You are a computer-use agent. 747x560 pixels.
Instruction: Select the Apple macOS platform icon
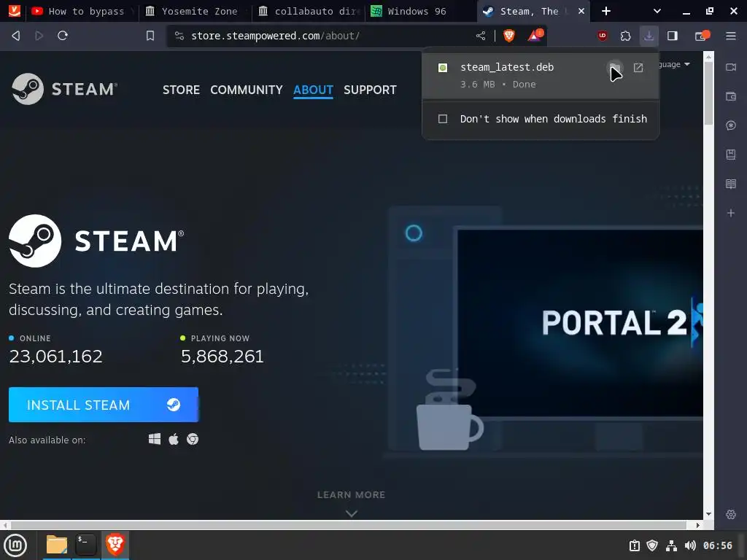click(174, 439)
